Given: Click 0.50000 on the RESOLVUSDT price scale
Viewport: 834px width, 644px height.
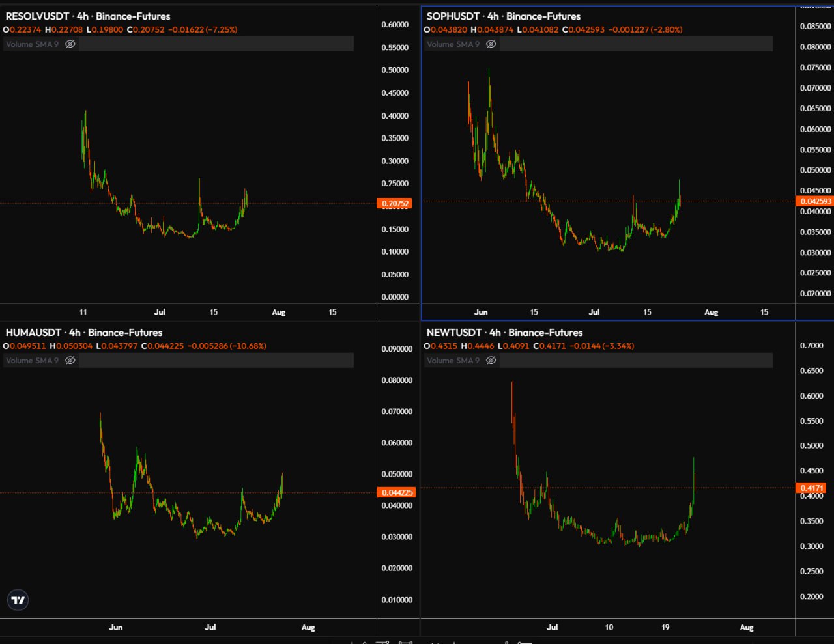Looking at the screenshot, I should 395,70.
